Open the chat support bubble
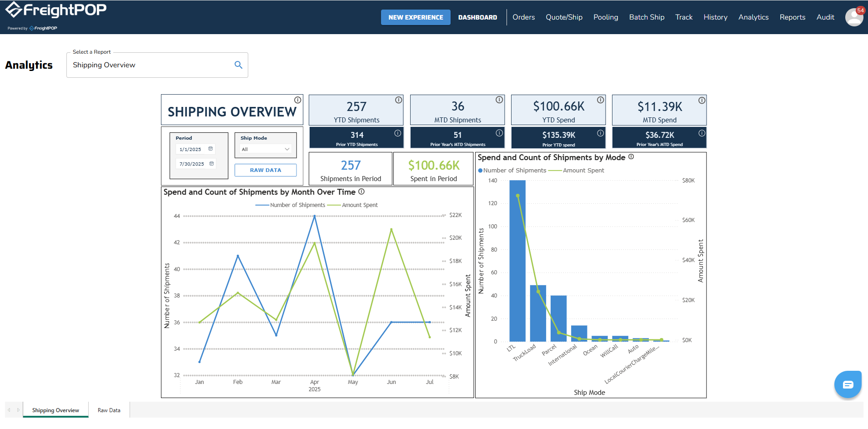 848,384
